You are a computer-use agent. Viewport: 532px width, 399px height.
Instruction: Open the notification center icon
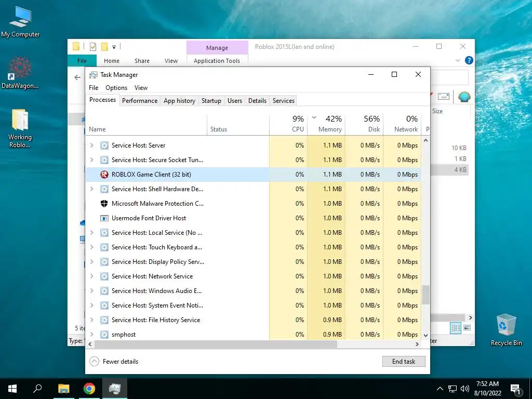[x=515, y=389]
